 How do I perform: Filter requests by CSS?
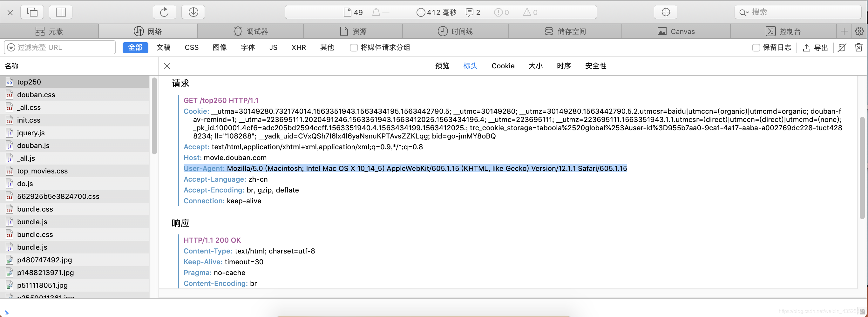pyautogui.click(x=192, y=48)
